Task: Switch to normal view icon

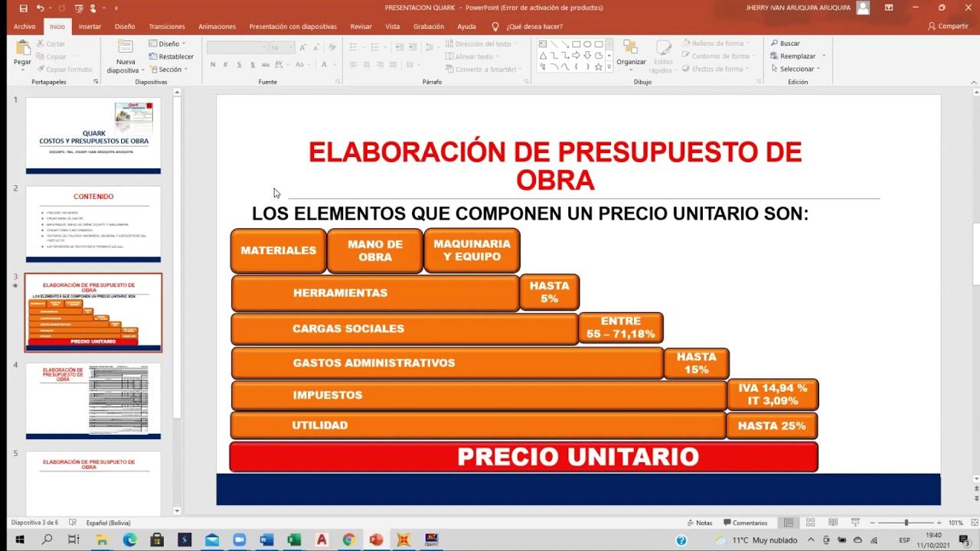Action: 788,523
